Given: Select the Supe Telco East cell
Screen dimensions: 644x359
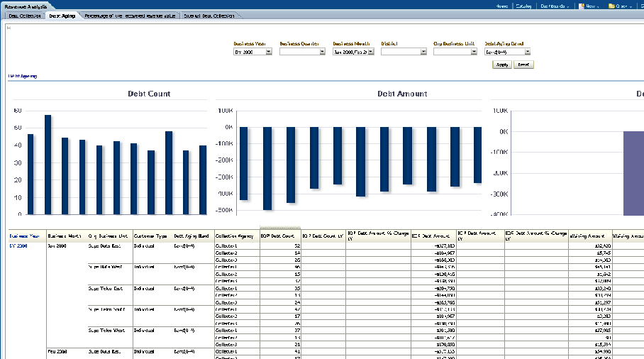Looking at the screenshot, I should click(106, 288).
